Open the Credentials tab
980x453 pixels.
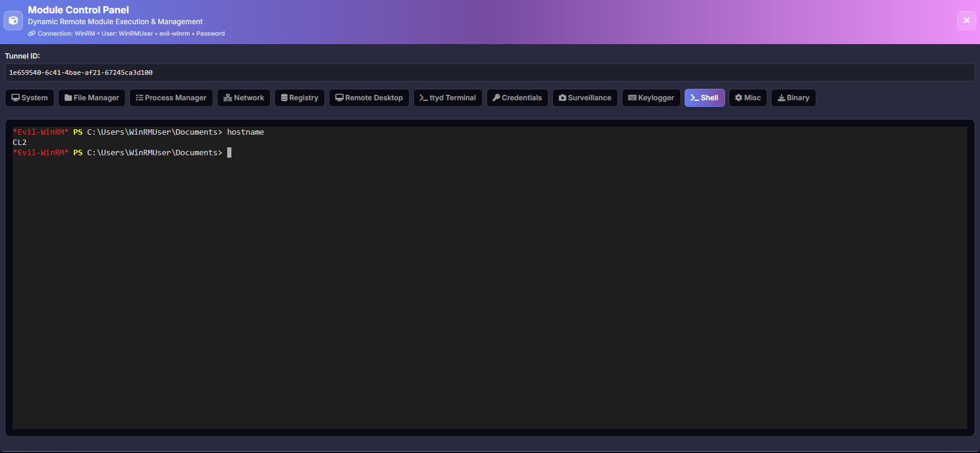click(x=517, y=98)
